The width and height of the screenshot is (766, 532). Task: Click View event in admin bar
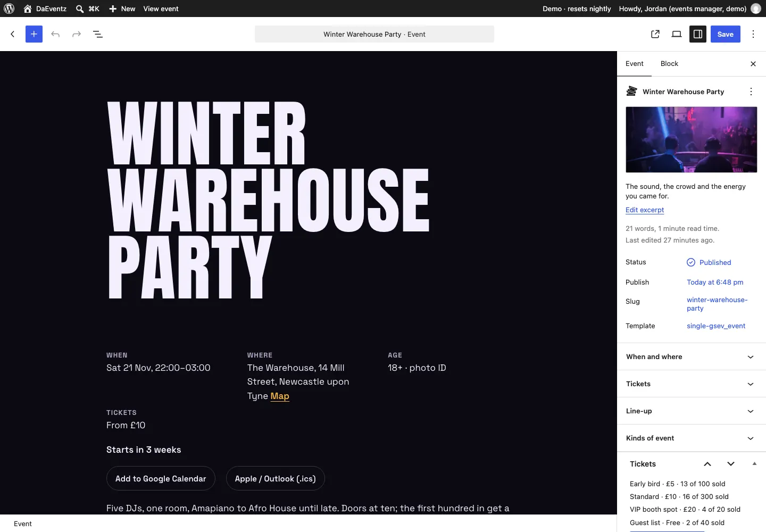point(161,9)
